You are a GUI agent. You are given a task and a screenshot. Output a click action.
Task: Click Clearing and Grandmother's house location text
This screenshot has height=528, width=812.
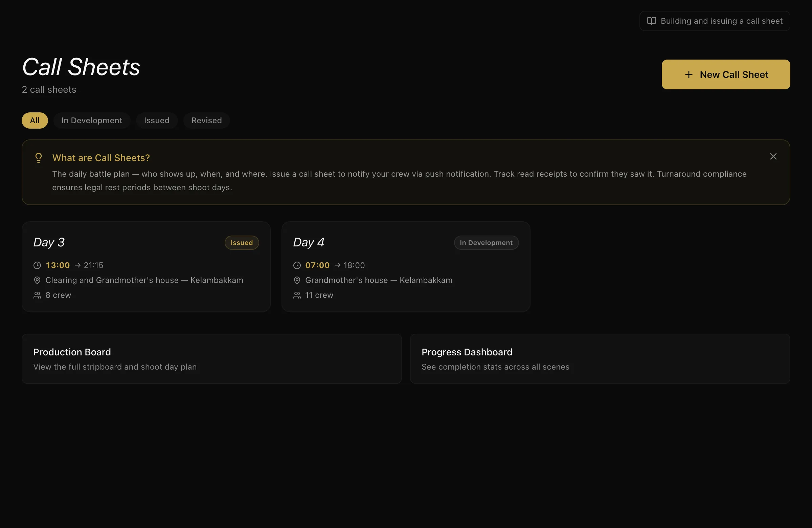[144, 280]
